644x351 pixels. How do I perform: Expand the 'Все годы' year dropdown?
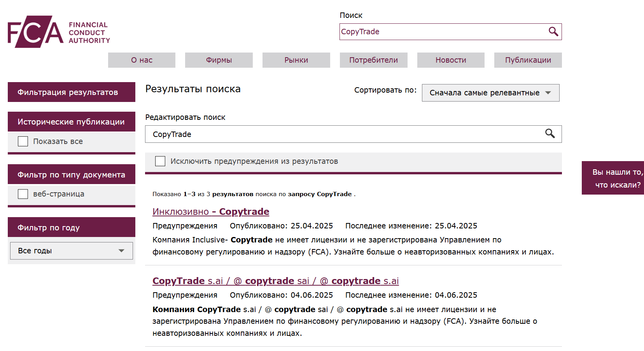71,251
